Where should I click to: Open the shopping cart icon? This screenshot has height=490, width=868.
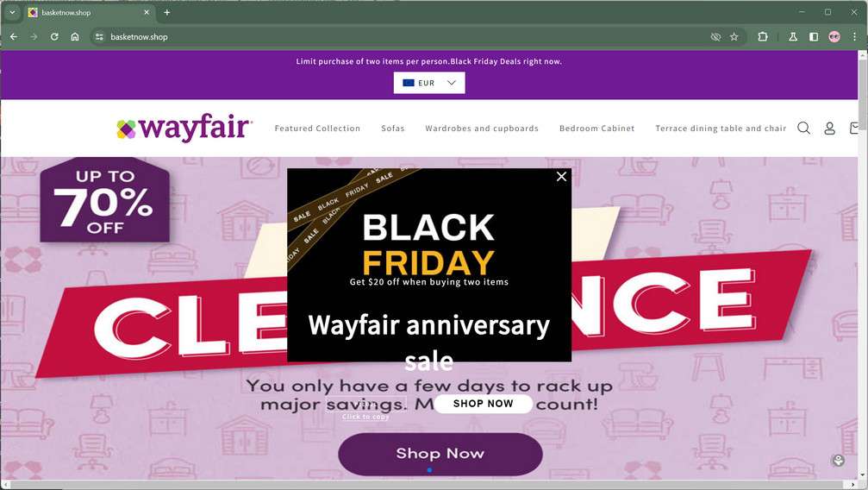coord(854,128)
